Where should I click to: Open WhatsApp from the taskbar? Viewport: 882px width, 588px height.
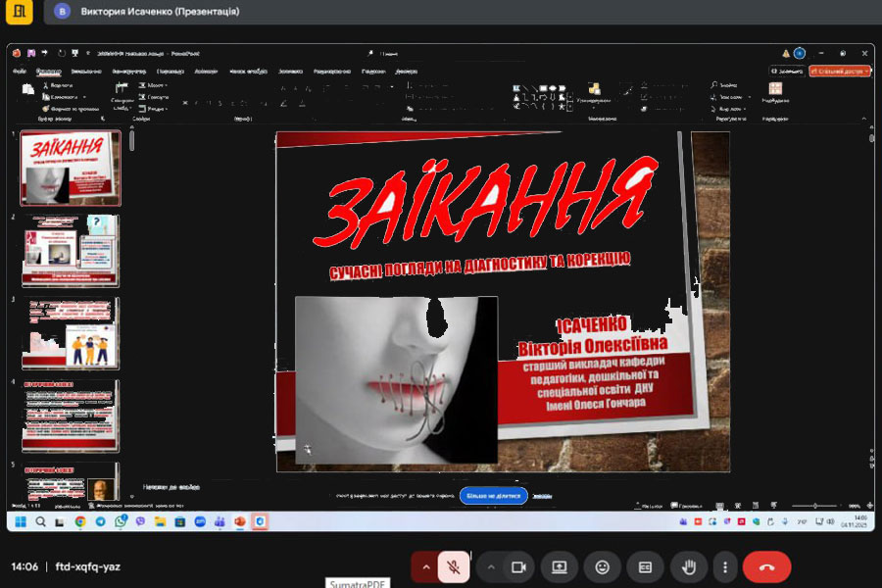point(121,521)
